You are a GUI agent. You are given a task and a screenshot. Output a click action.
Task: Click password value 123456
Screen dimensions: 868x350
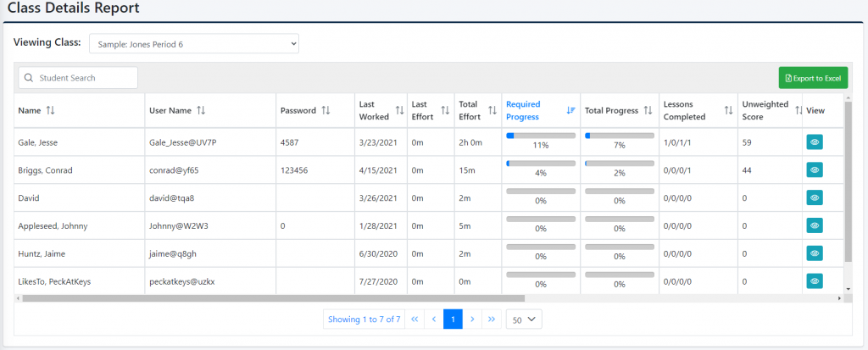coord(293,170)
